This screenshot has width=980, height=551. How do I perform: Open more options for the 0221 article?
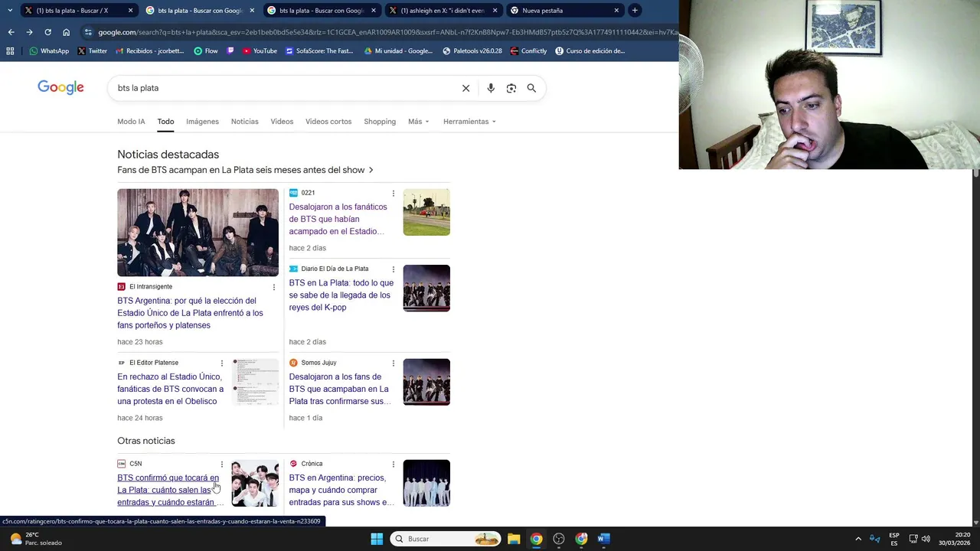pyautogui.click(x=394, y=194)
